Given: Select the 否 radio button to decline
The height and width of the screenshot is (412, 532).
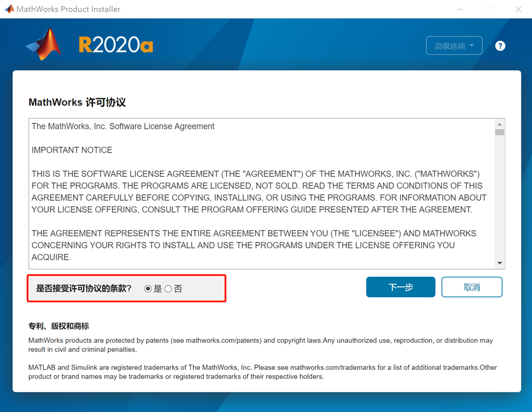Looking at the screenshot, I should (x=168, y=289).
